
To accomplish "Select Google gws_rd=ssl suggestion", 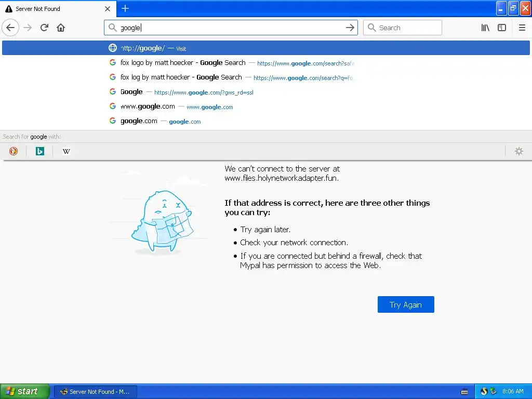I will pos(266,92).
